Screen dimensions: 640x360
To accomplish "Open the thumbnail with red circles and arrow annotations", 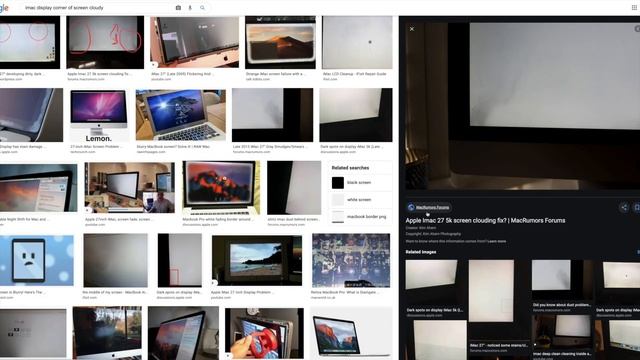I will pyautogui.click(x=105, y=42).
